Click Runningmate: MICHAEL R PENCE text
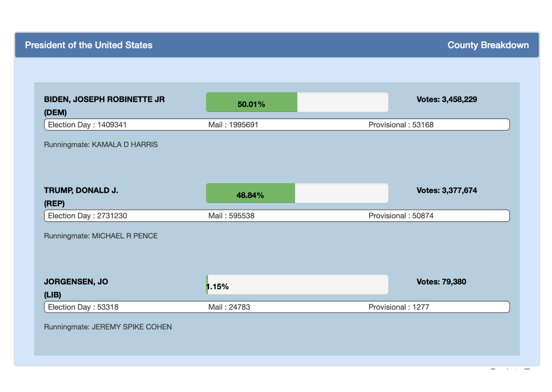This screenshot has width=552, height=392. click(x=101, y=236)
